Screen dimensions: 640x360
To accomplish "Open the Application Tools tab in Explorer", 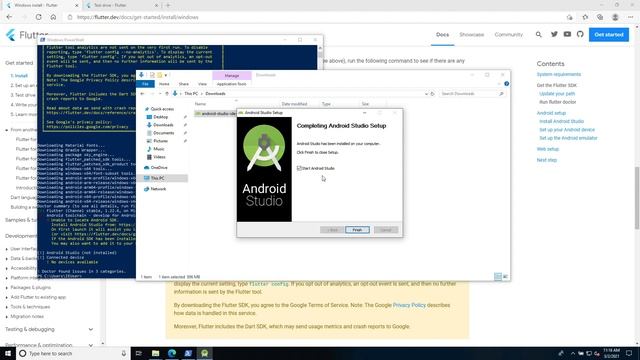I will pos(231,84).
